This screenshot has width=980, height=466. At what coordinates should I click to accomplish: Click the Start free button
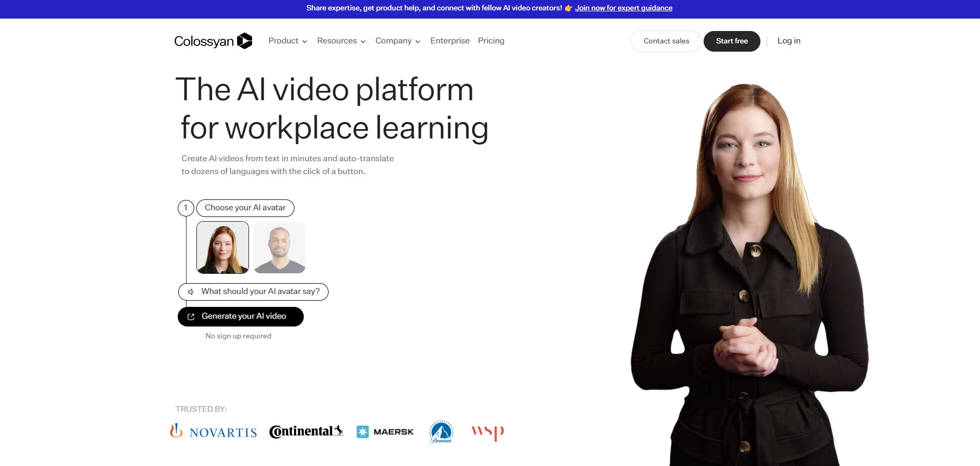tap(732, 41)
